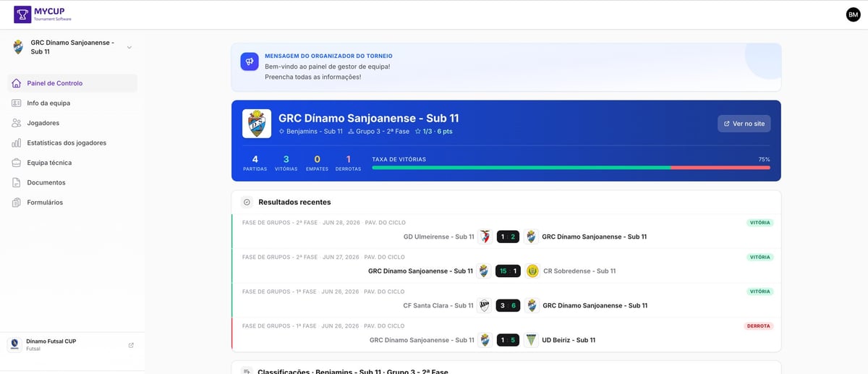This screenshot has width=868, height=374.
Task: Click the Documentos file icon
Action: click(x=17, y=182)
